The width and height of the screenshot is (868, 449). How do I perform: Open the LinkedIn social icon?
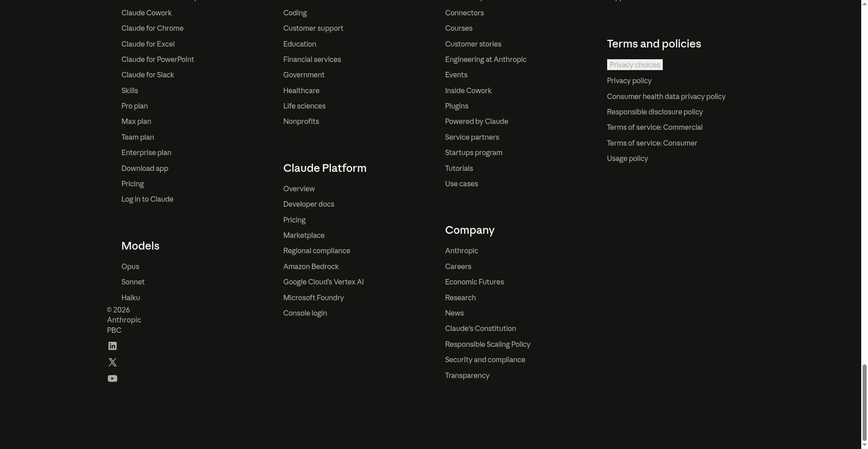[112, 346]
